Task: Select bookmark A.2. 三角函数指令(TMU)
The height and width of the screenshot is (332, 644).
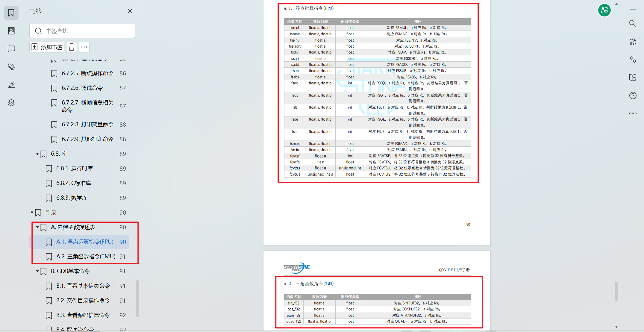Action: (x=86, y=257)
